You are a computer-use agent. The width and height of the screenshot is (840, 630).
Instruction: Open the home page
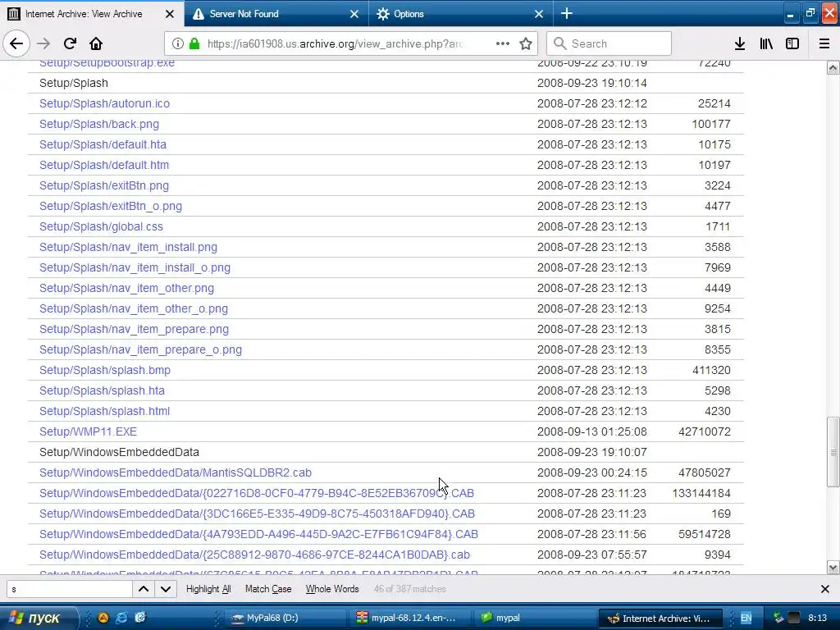96,43
